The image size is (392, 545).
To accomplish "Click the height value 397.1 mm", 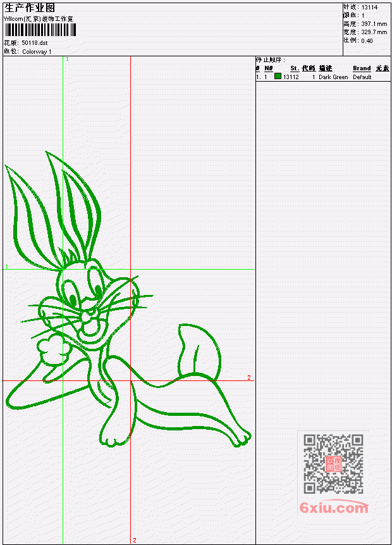I will coord(374,24).
